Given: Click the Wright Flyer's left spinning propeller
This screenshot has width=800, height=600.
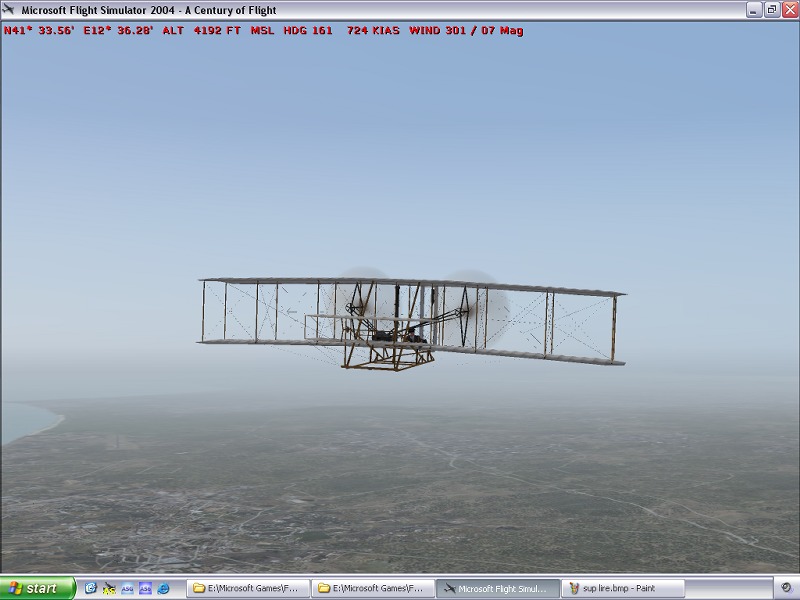Looking at the screenshot, I should [360, 298].
